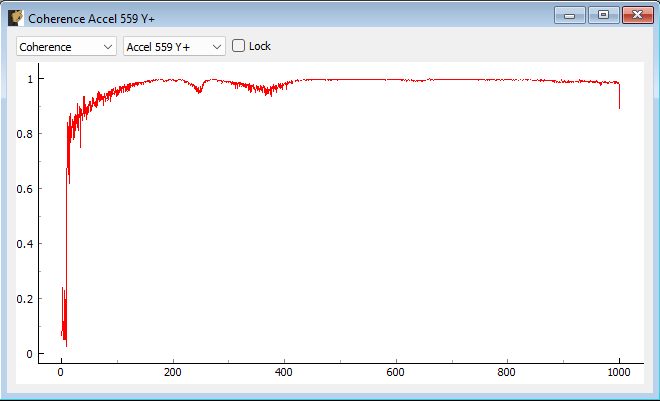Close the Coherence Accel 559 Y+ window
This screenshot has width=660, height=401.
(635, 15)
